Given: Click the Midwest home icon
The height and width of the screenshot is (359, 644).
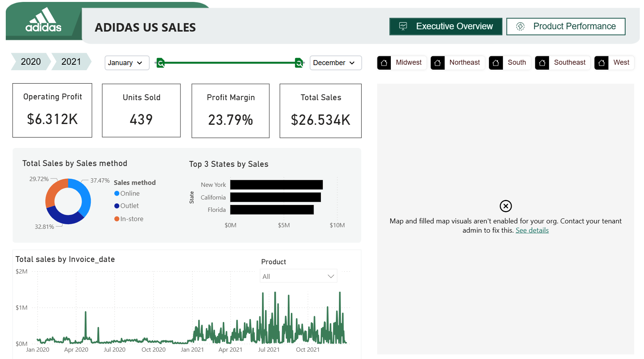Looking at the screenshot, I should [384, 62].
